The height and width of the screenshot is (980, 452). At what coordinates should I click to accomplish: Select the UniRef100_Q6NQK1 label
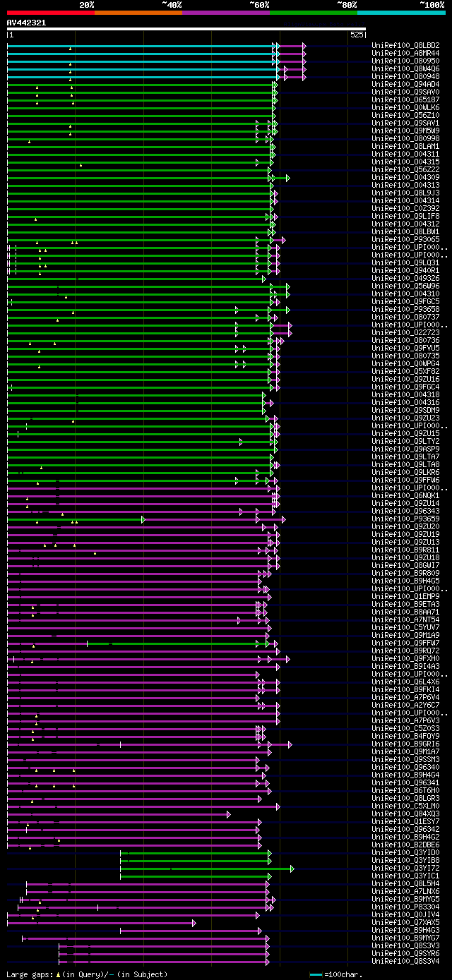tap(405, 496)
